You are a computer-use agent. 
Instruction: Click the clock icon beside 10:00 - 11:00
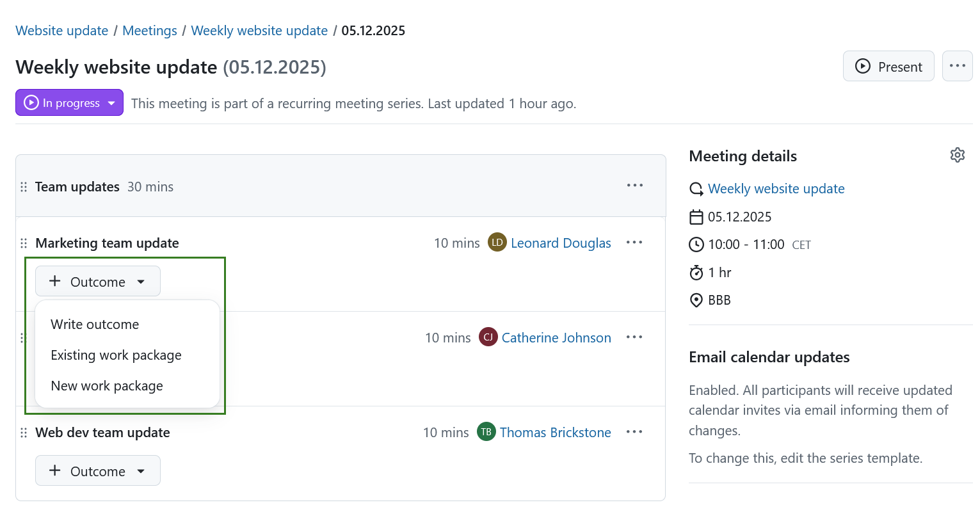(x=696, y=244)
